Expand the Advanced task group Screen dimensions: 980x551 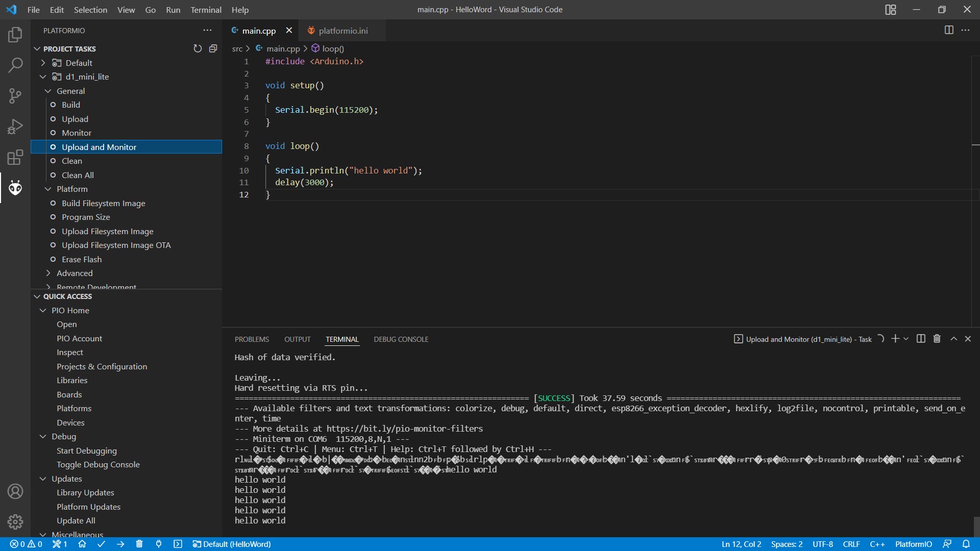coord(48,273)
